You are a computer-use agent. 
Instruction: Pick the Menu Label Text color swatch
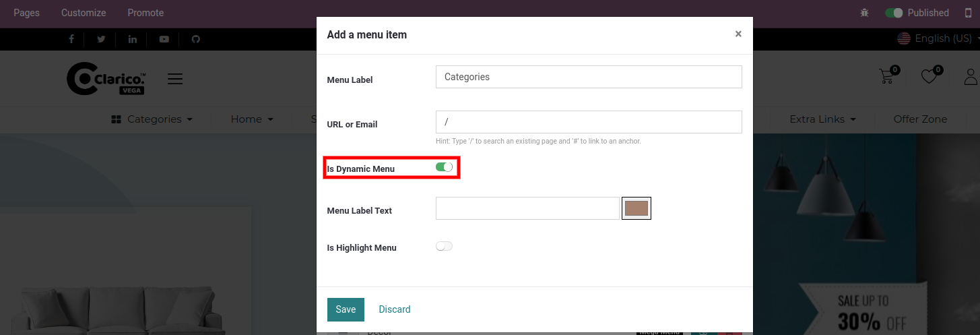[636, 208]
